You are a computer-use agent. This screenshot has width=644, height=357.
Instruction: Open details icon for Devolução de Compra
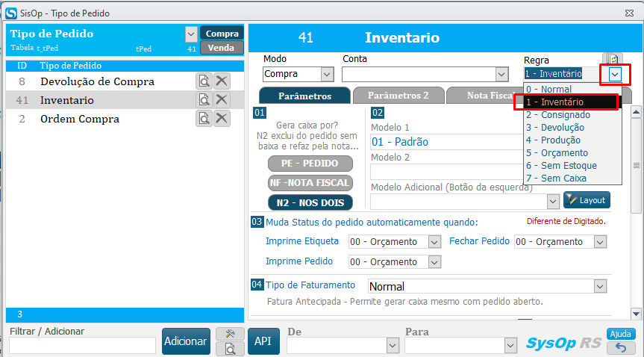[x=204, y=81]
